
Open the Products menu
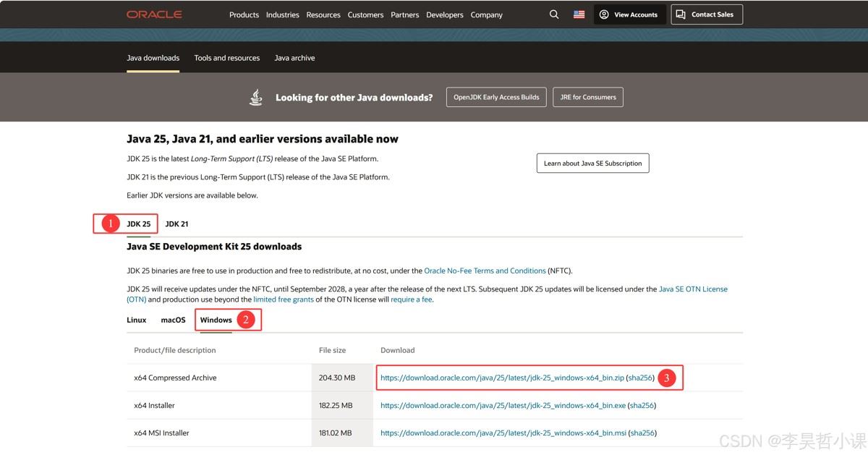tap(244, 14)
